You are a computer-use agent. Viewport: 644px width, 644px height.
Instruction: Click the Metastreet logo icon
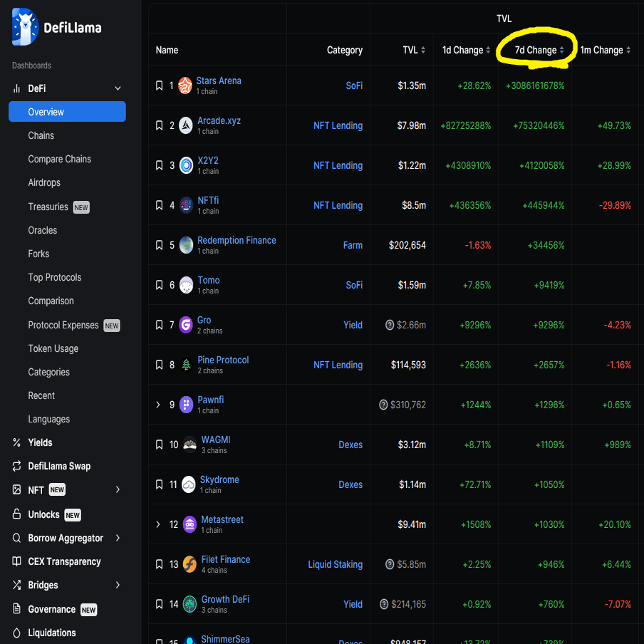click(189, 524)
